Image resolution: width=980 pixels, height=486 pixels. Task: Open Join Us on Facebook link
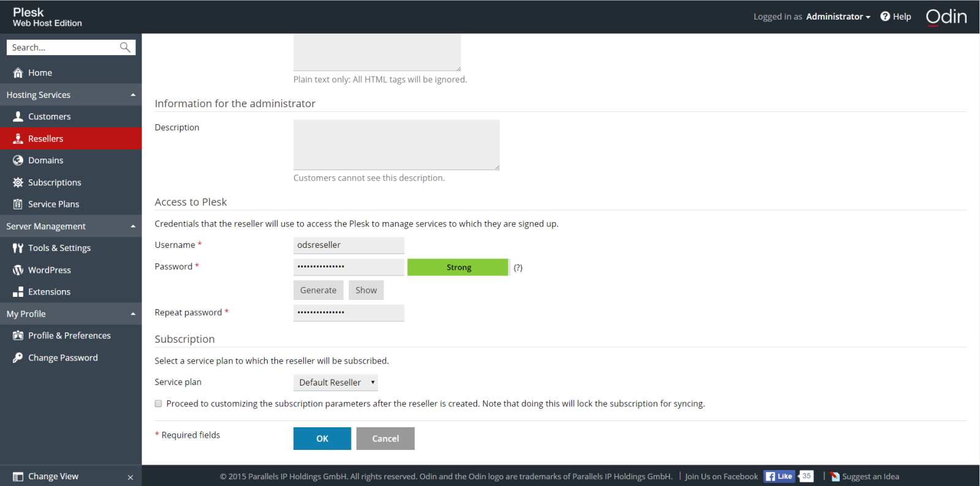click(722, 477)
